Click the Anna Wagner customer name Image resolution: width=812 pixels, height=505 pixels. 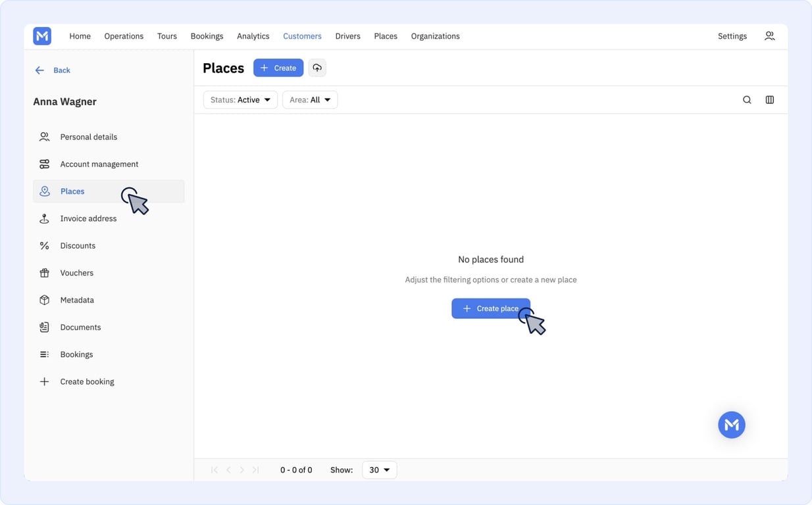tap(64, 102)
